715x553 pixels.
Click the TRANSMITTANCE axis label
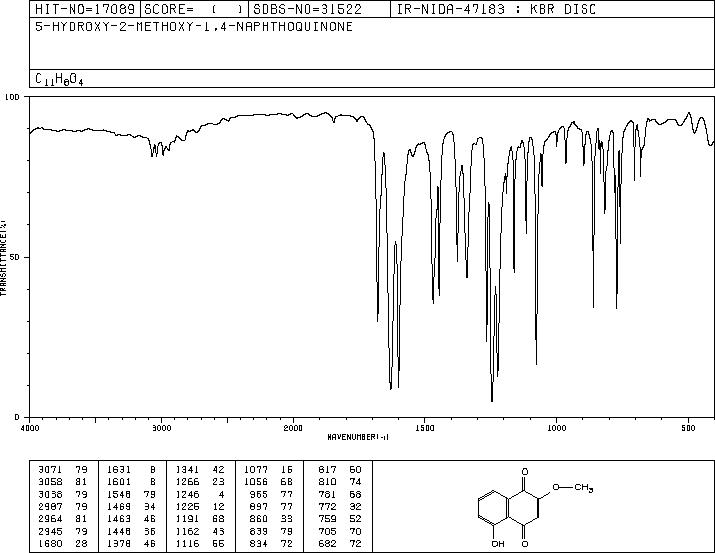[5, 257]
